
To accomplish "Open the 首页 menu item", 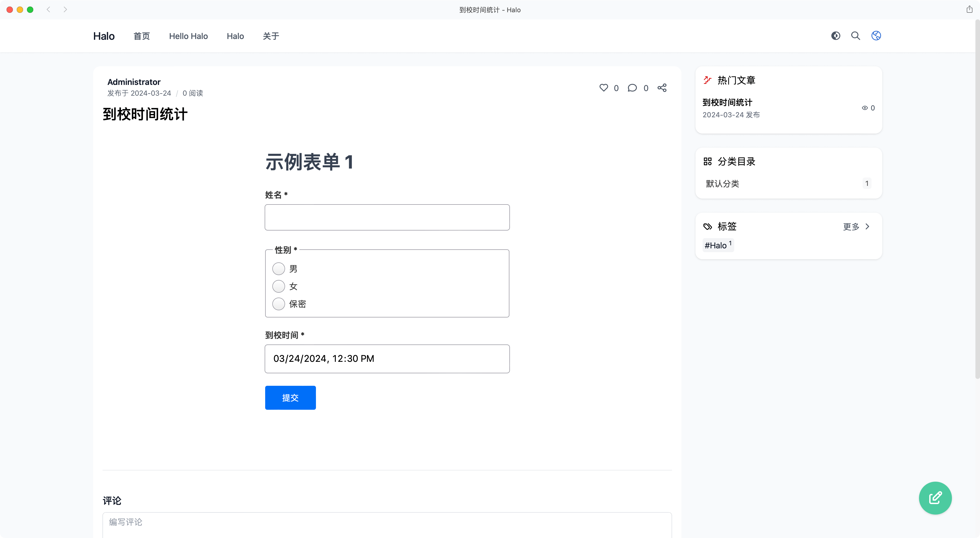I will 142,36.
